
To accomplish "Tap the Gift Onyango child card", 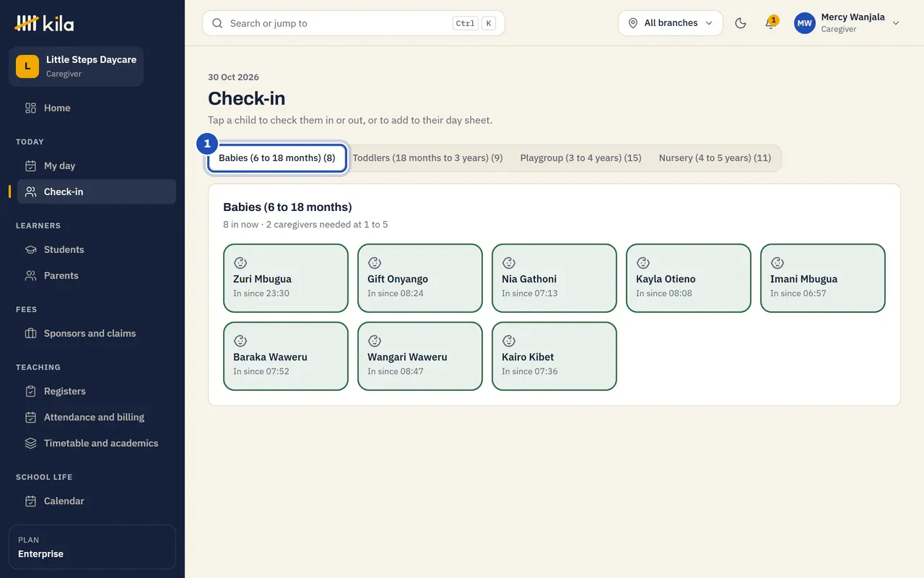I will point(420,278).
